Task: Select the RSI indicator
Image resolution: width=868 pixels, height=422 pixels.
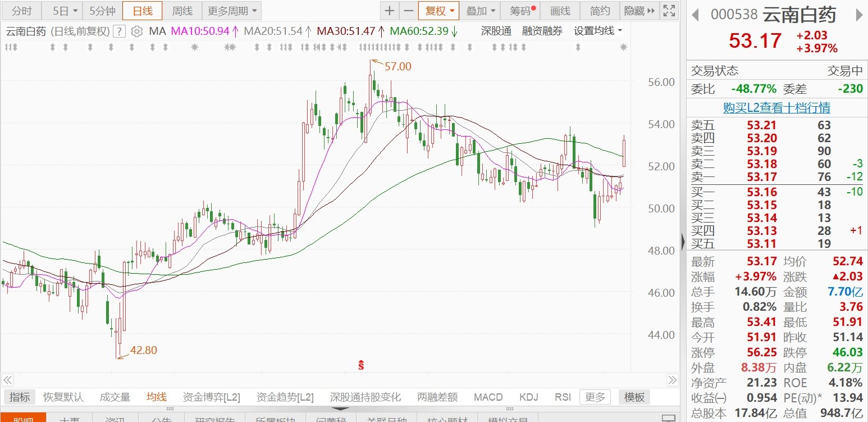Action: click(x=563, y=397)
